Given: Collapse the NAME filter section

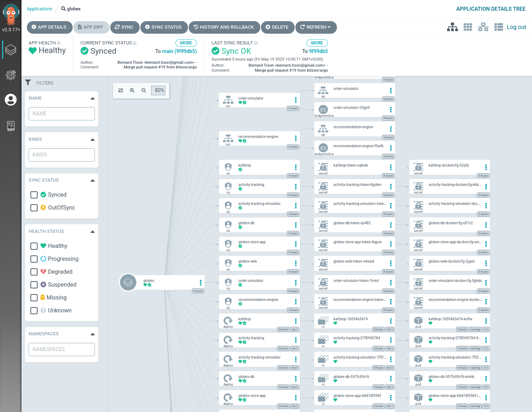Looking at the screenshot, I should pos(93,99).
